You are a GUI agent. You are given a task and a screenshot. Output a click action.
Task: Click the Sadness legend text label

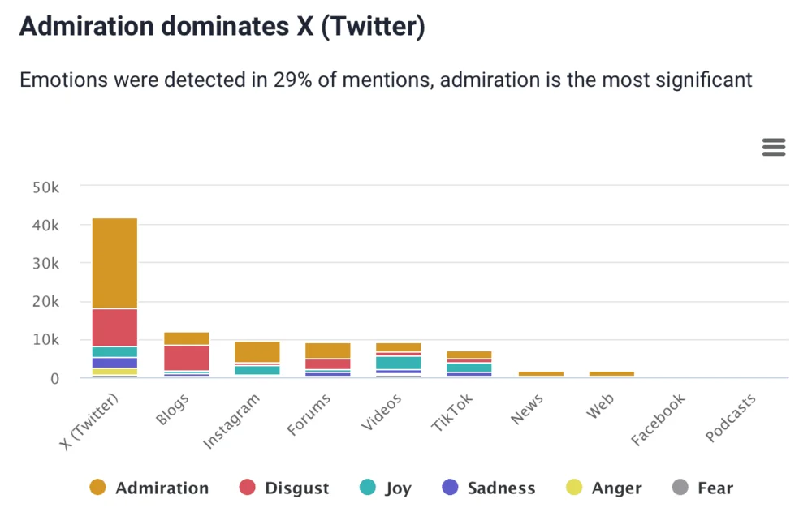point(501,488)
